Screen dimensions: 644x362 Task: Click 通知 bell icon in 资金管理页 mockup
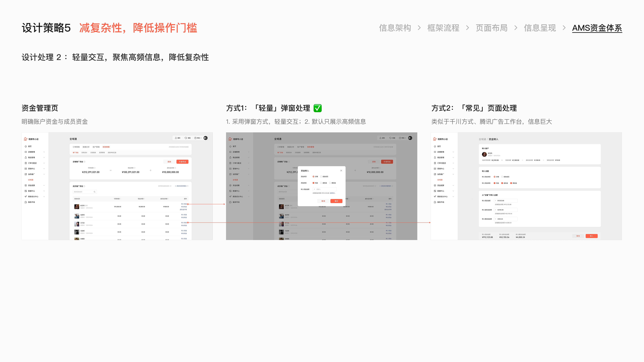click(176, 138)
